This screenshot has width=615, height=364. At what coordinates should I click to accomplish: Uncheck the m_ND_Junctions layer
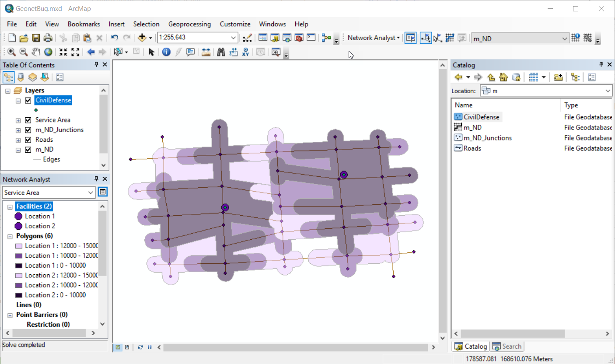coord(28,130)
